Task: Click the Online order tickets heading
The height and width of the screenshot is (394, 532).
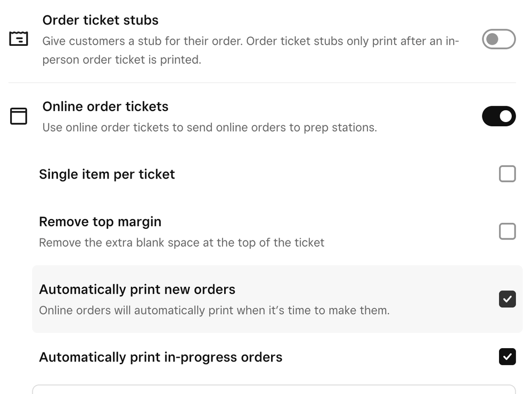Action: click(105, 107)
